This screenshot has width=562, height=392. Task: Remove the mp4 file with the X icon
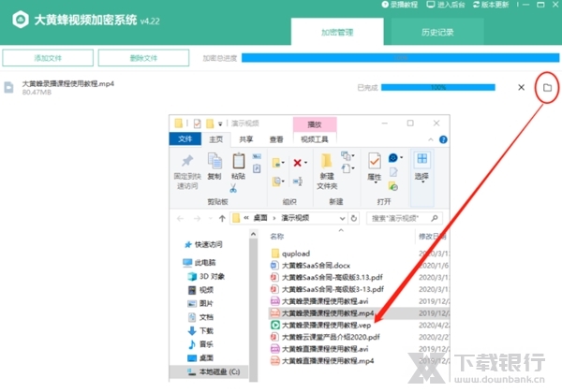(521, 87)
